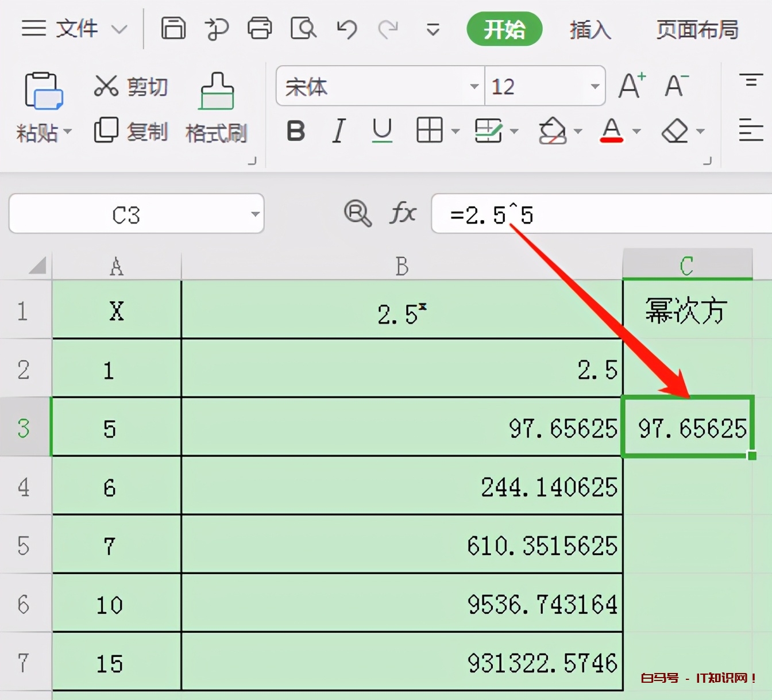
Task: Toggle bold formatting
Action: point(296,131)
